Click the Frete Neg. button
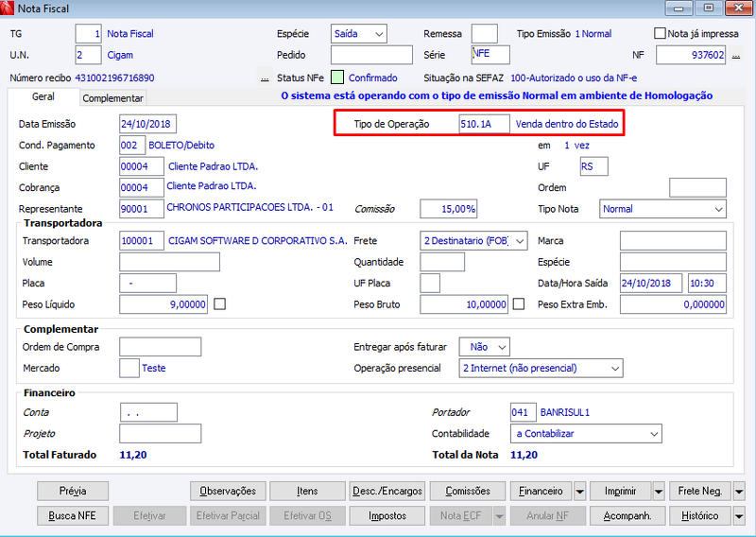The height and width of the screenshot is (537, 756). tap(700, 492)
